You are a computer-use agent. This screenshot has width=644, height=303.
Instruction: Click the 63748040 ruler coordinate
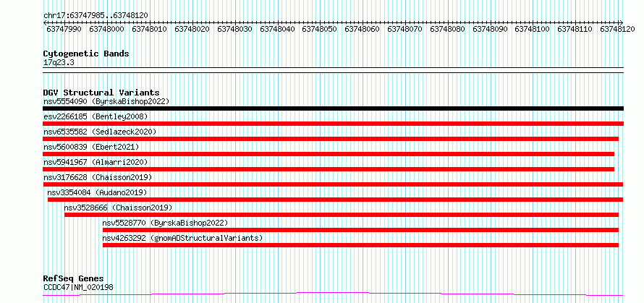click(x=277, y=29)
